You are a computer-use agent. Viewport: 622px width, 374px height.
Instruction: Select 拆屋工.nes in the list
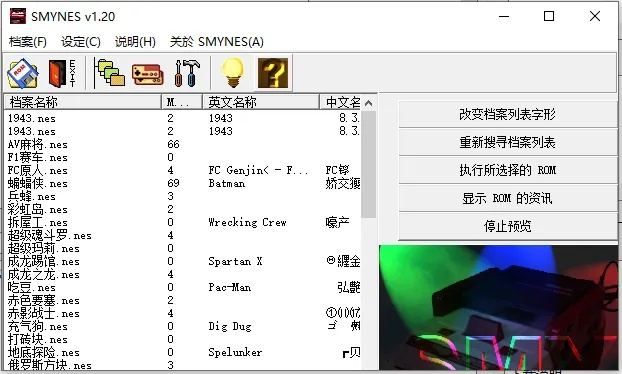(38, 222)
